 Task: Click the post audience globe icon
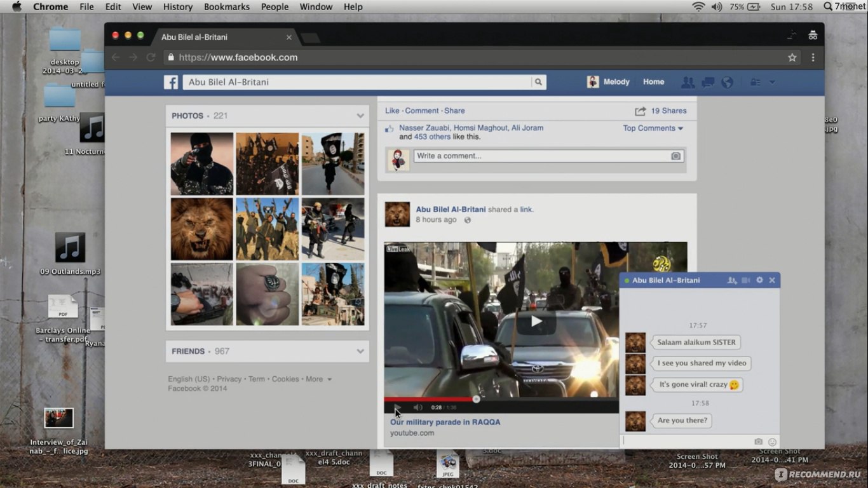pos(468,220)
